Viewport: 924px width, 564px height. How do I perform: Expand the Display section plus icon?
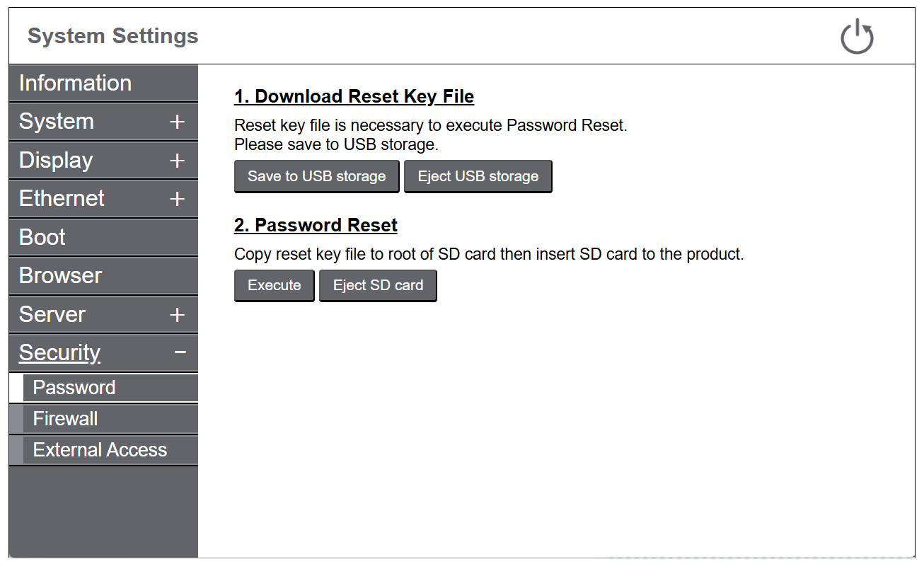(x=177, y=161)
